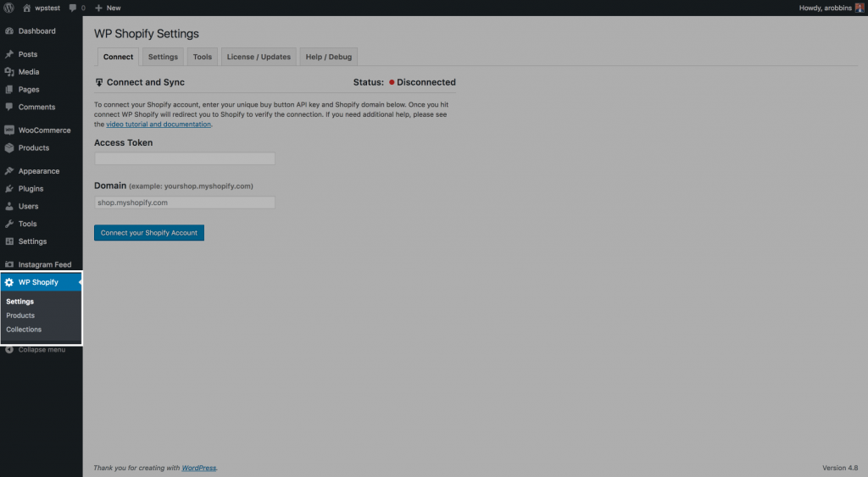Click the Settings sliders icon in sidebar

[9, 241]
